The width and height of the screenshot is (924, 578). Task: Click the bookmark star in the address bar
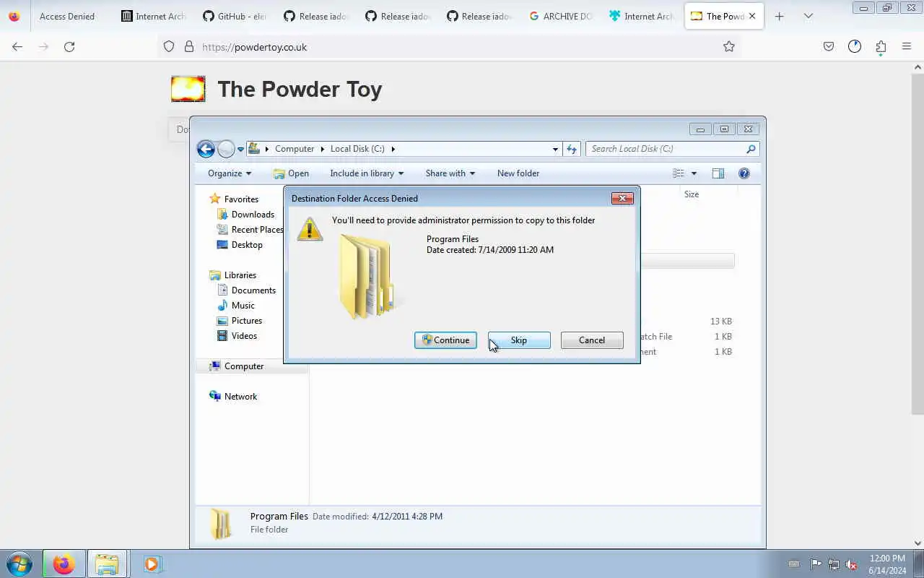coord(729,46)
